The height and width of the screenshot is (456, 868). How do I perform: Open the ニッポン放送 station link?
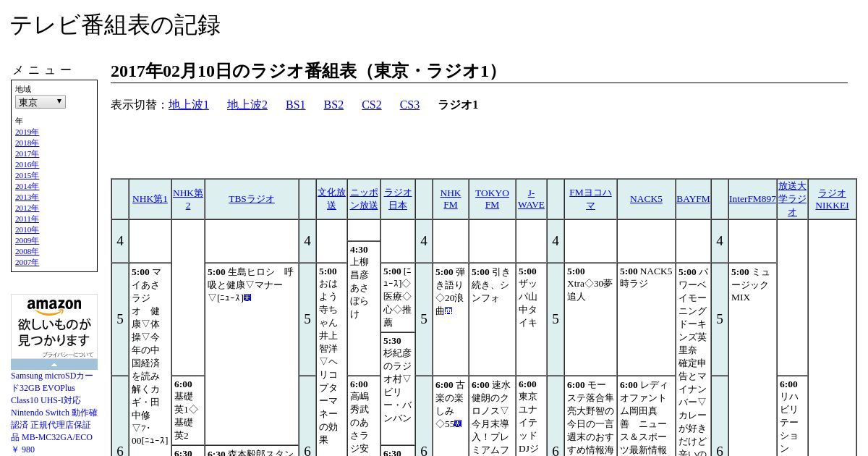point(364,199)
